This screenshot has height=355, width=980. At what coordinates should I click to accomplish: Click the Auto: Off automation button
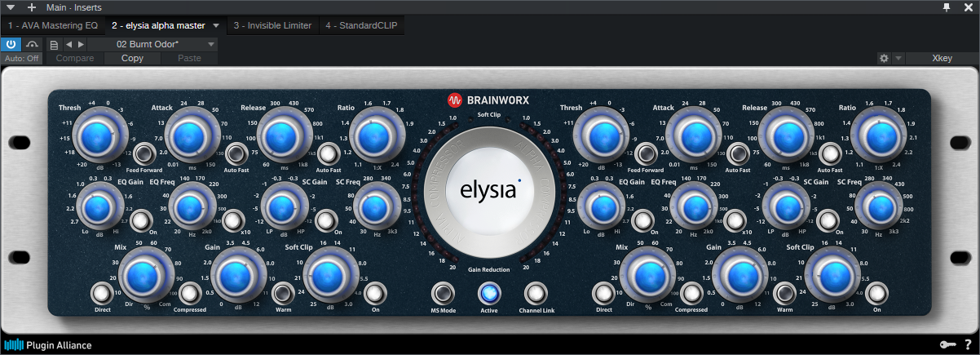tap(22, 59)
